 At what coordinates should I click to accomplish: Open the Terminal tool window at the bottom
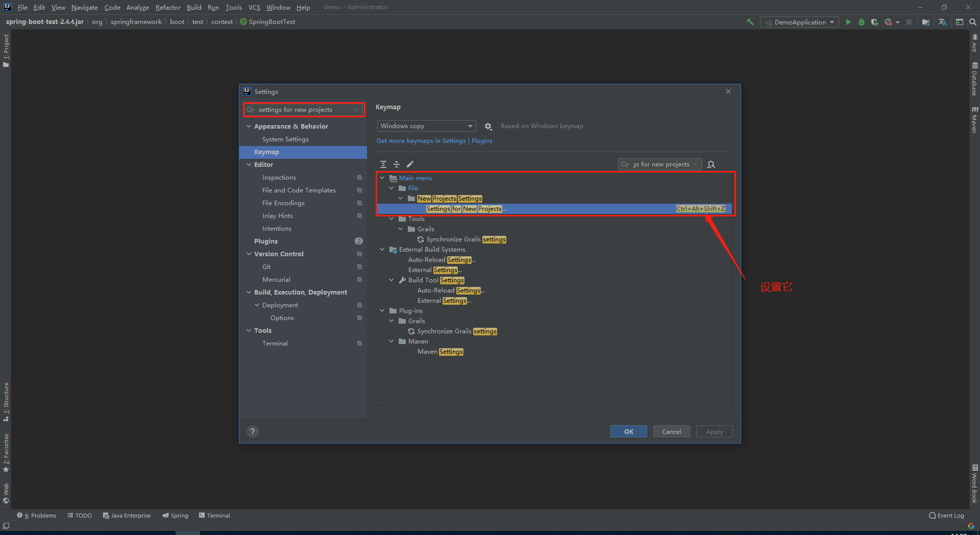click(214, 516)
